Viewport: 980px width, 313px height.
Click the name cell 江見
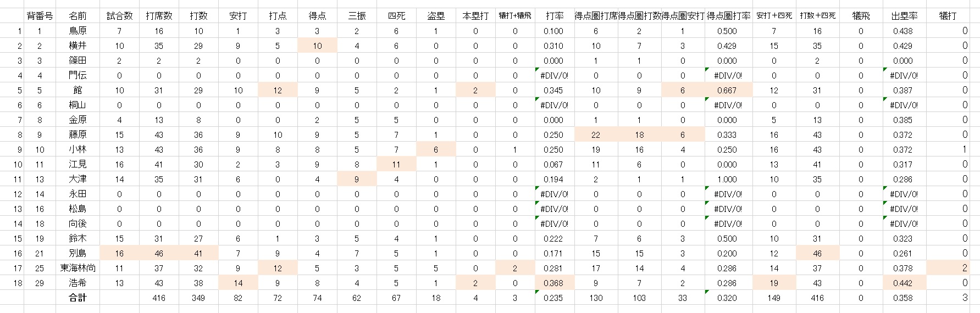[x=77, y=164]
